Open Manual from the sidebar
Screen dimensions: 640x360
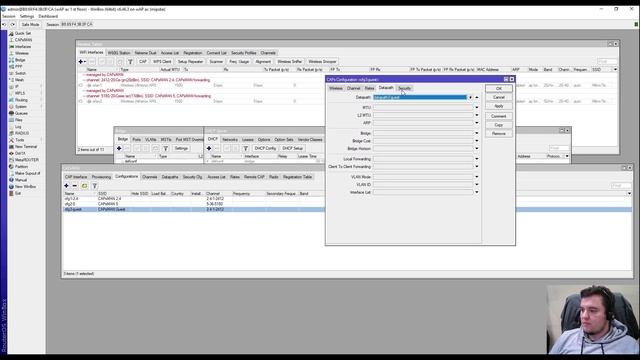(x=21, y=180)
